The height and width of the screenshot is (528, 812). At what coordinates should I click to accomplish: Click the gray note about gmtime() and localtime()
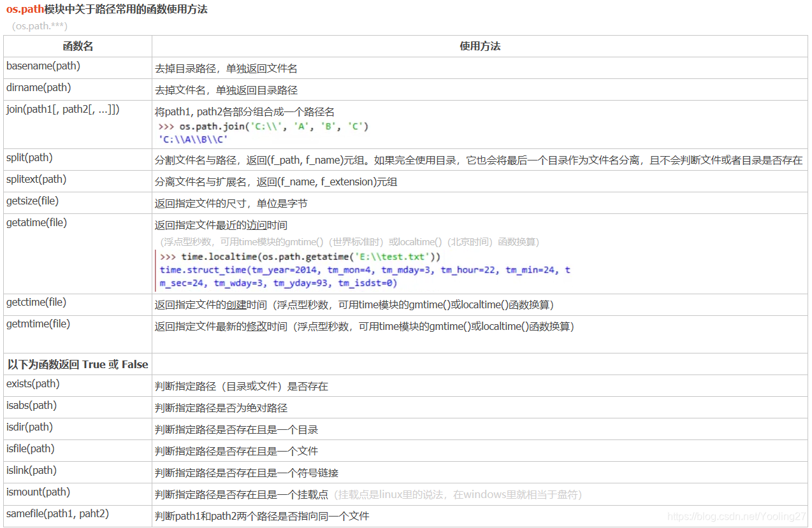[350, 242]
